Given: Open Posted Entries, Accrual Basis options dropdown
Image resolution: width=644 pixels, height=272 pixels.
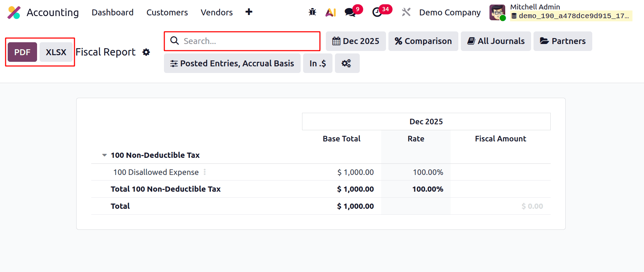Looking at the screenshot, I should [232, 63].
